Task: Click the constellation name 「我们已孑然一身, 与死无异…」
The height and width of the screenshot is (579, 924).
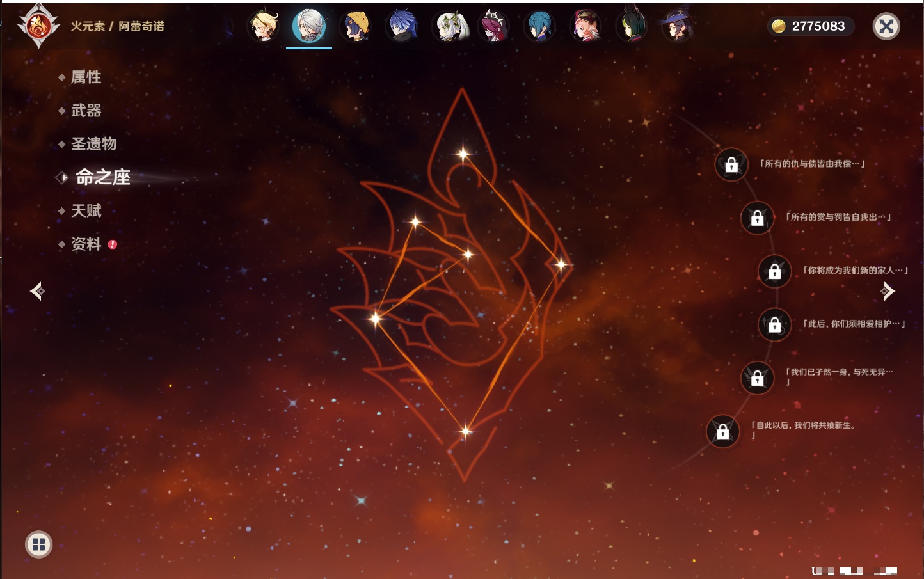Action: point(839,376)
